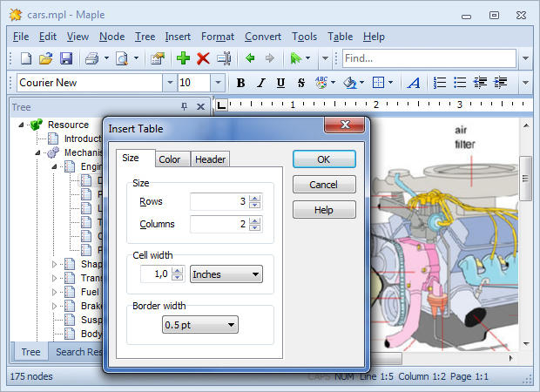Toggle Strikethrough formatting
540x392 pixels.
pos(301,83)
